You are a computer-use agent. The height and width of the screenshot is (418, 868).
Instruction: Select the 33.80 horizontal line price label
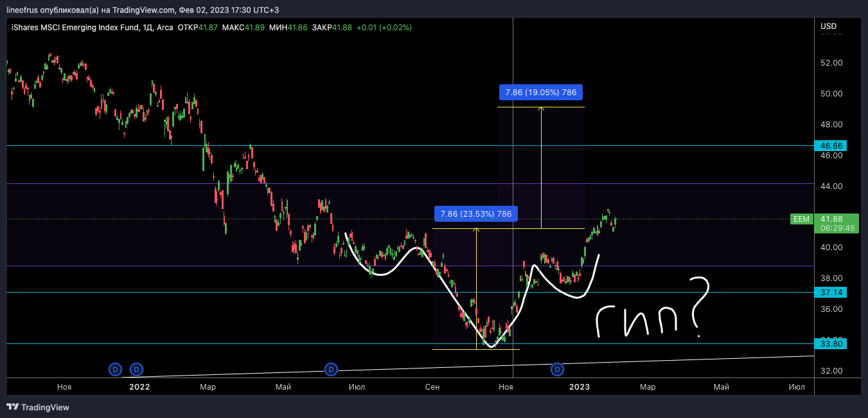click(x=831, y=343)
